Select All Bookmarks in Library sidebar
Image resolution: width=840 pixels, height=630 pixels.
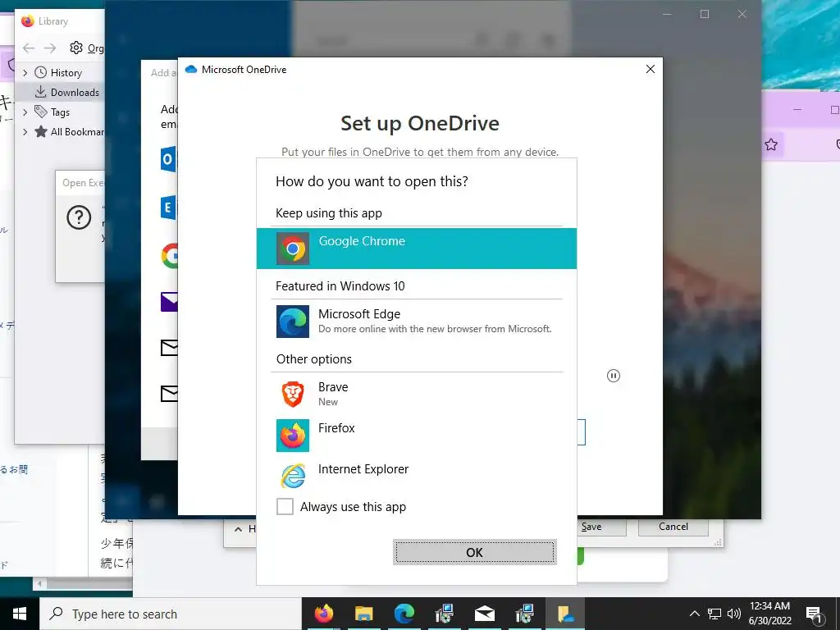[x=70, y=132]
